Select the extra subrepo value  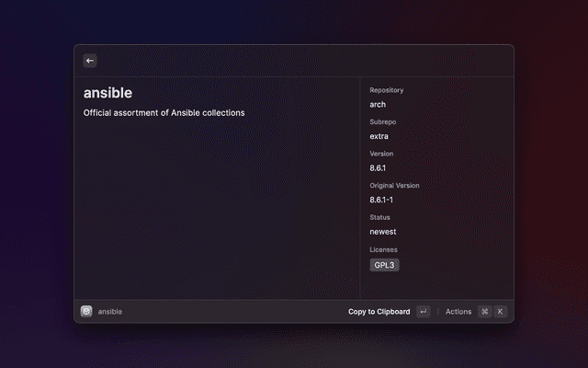click(379, 136)
